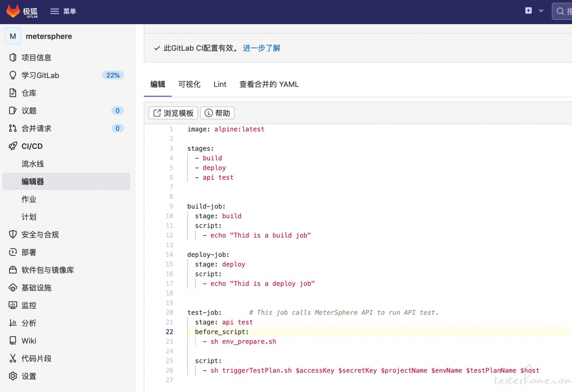
Task: Click the metersphere project avatar M
Action: 13,36
